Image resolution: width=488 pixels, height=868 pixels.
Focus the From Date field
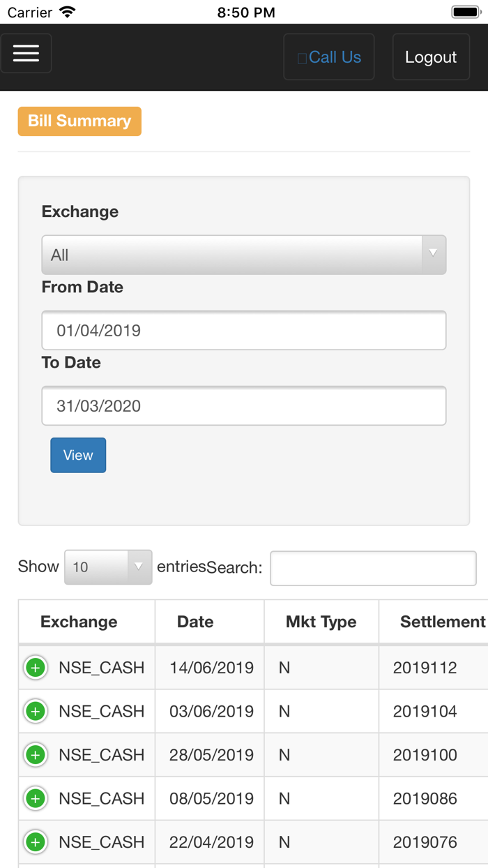[x=244, y=330]
